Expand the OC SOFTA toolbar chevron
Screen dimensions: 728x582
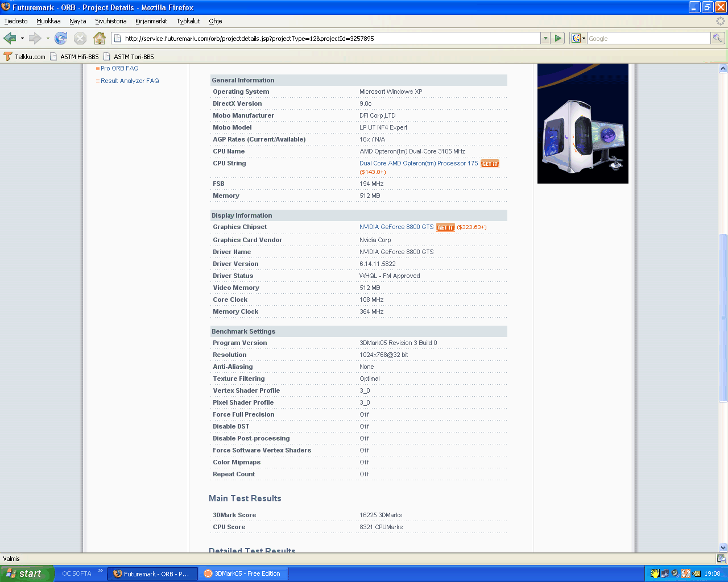(101, 570)
